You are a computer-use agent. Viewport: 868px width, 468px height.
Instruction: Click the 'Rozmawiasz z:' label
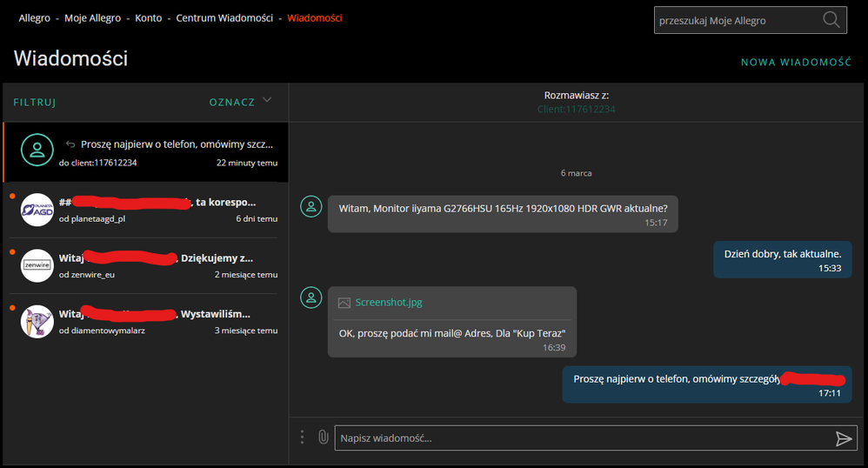pos(577,96)
